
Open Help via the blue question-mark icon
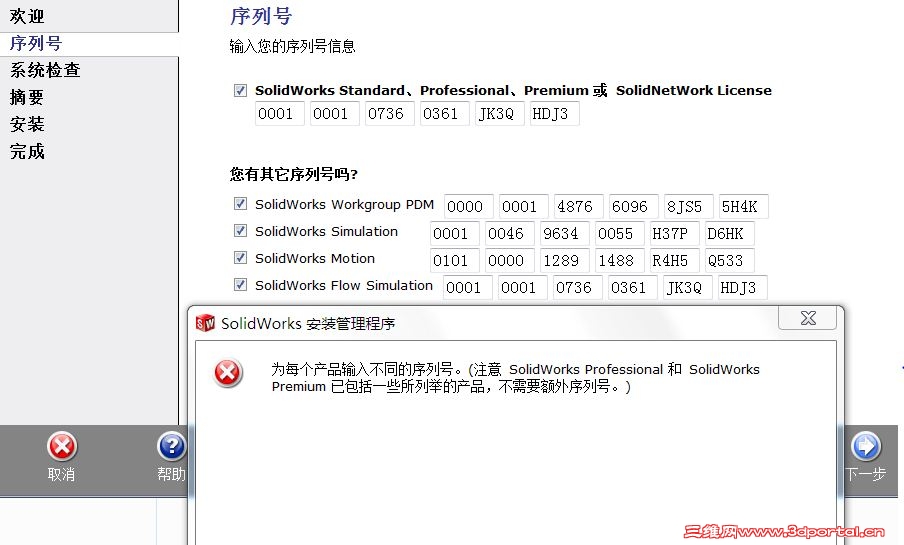(x=171, y=446)
